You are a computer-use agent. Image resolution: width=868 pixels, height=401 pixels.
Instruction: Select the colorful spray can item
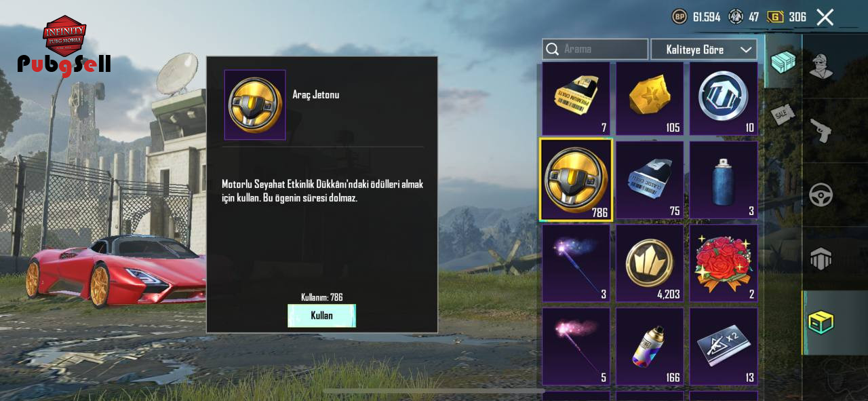[650, 346]
